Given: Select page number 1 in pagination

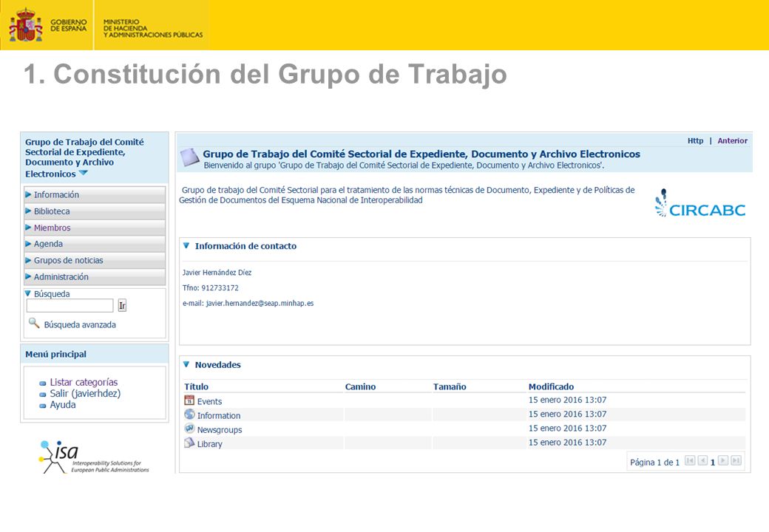Looking at the screenshot, I should (713, 462).
